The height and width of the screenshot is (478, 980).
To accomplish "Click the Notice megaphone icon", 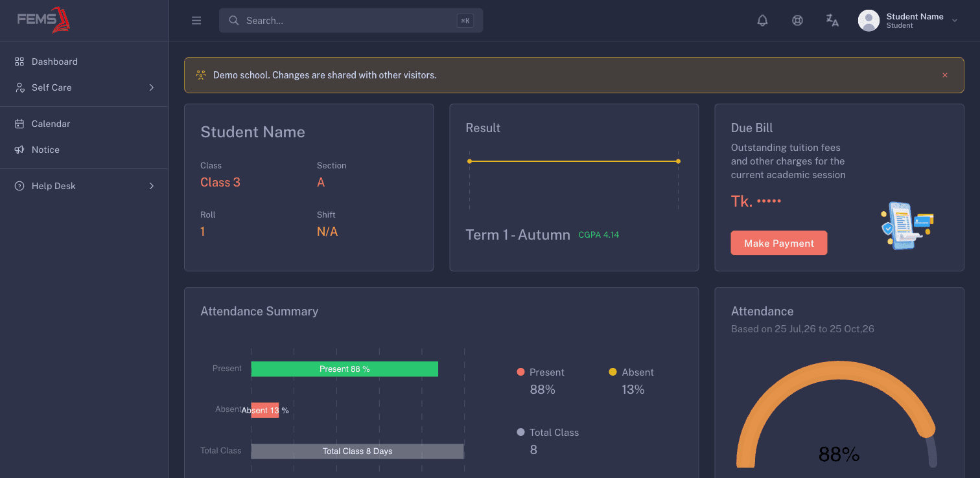I will pos(19,150).
